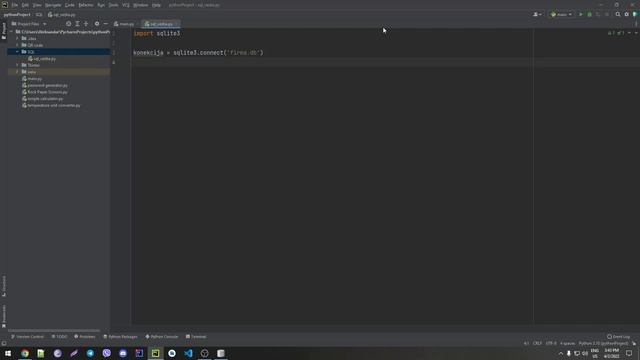This screenshot has height=360, width=640.
Task: Open the Project Files view dropdown
Action: (29, 24)
